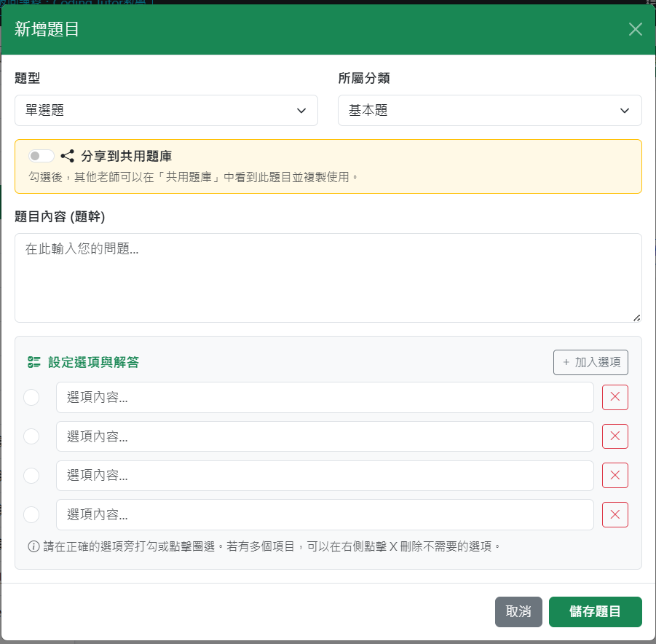This screenshot has height=644, width=656.
Task: Mark the first option as correct answer
Action: point(31,397)
